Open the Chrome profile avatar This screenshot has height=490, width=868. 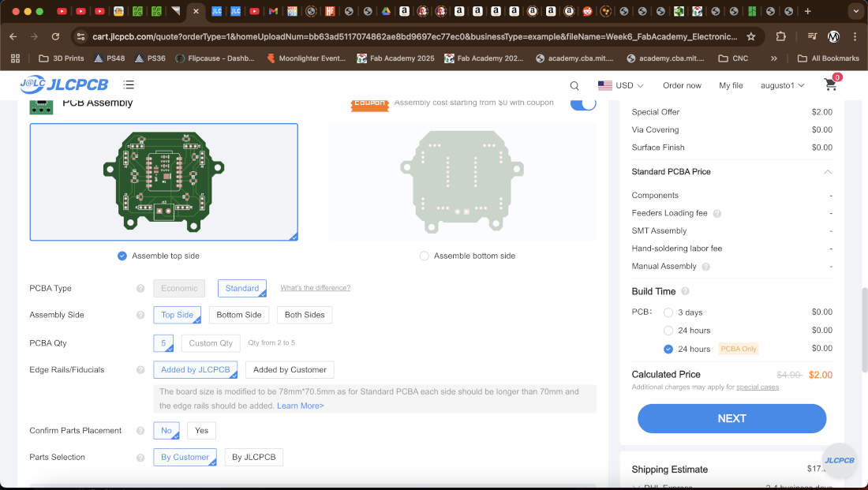point(833,36)
